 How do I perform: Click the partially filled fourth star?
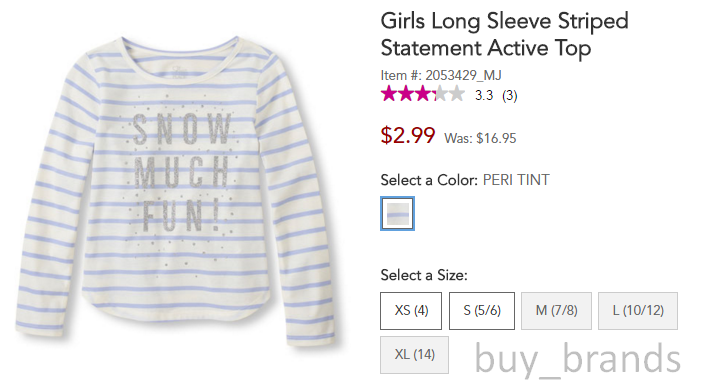440,94
